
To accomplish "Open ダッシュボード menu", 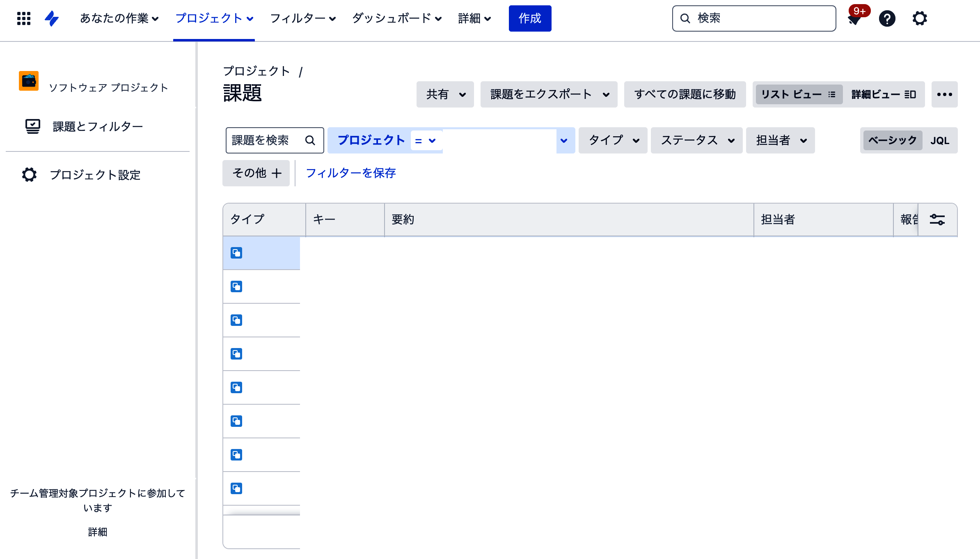I will 397,18.
